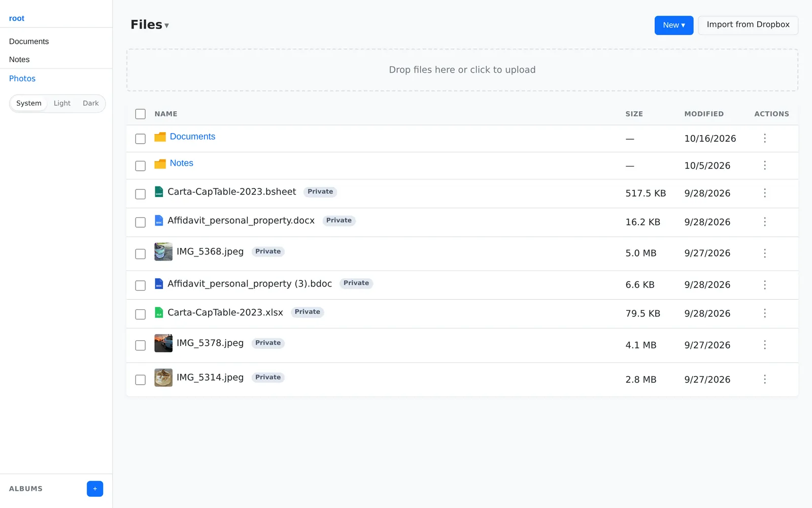The image size is (812, 508).
Task: Click the Notes folder icon in file list
Action: click(160, 164)
